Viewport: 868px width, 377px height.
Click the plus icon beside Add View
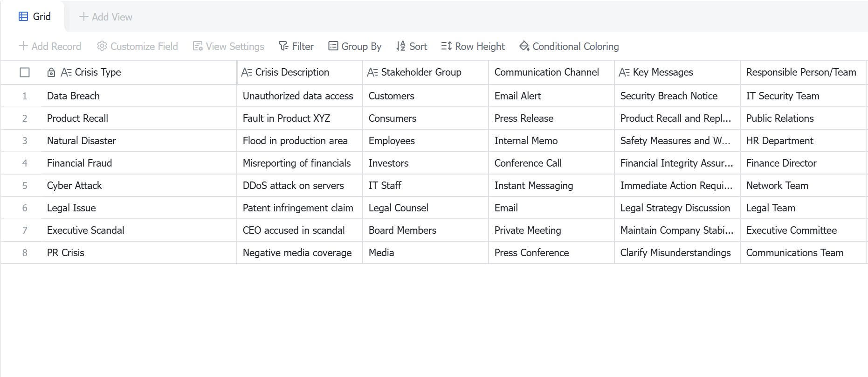84,17
